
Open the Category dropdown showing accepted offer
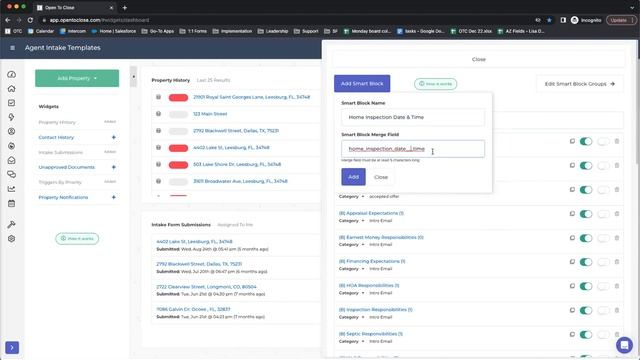351,196
